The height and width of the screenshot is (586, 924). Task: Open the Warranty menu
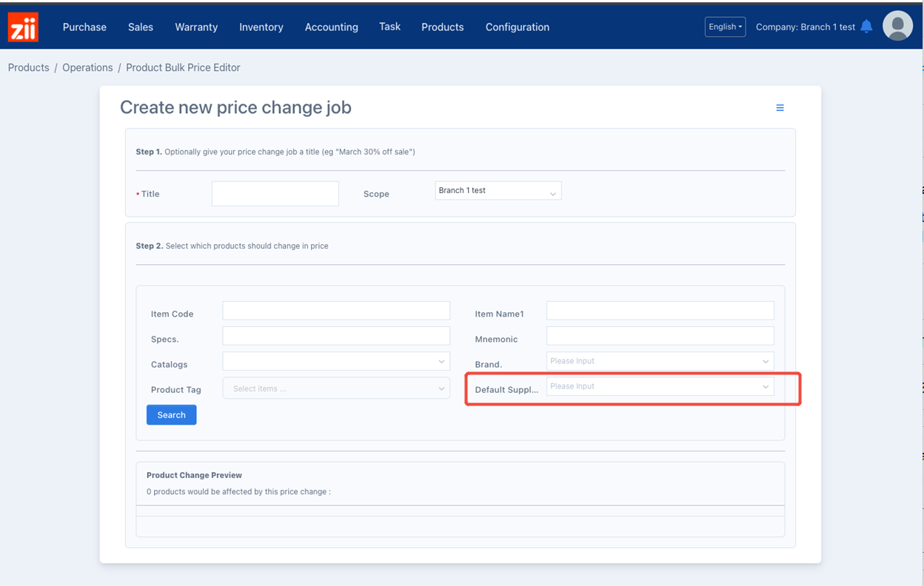click(196, 27)
